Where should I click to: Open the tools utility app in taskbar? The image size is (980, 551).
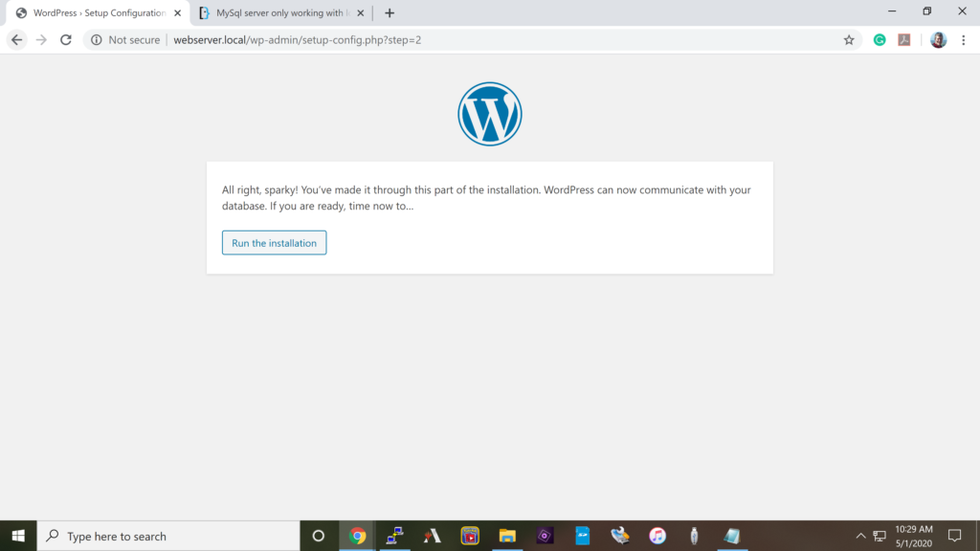coord(620,536)
